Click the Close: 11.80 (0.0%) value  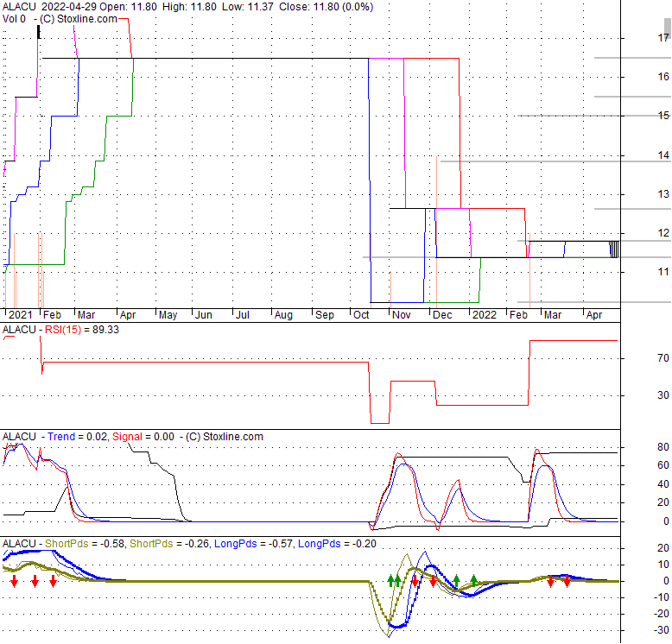click(x=326, y=7)
